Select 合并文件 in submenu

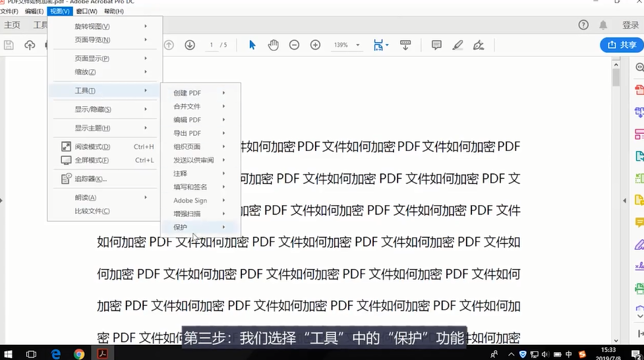click(200, 106)
